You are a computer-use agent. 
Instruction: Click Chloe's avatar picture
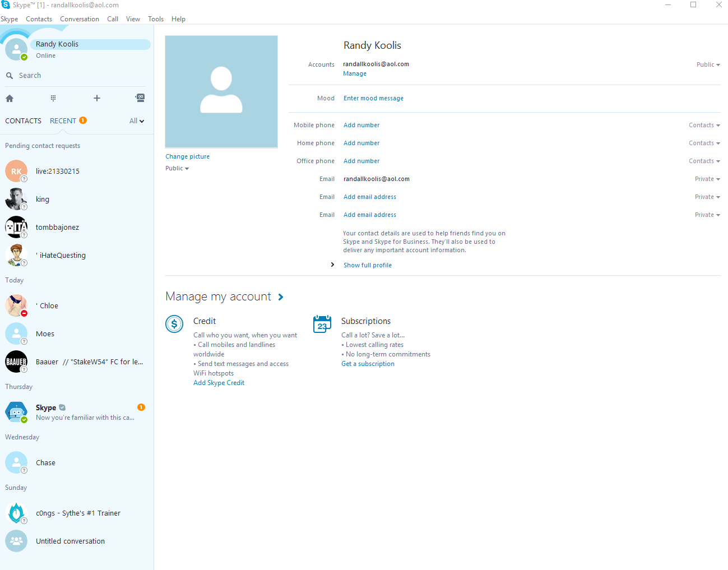click(16, 305)
